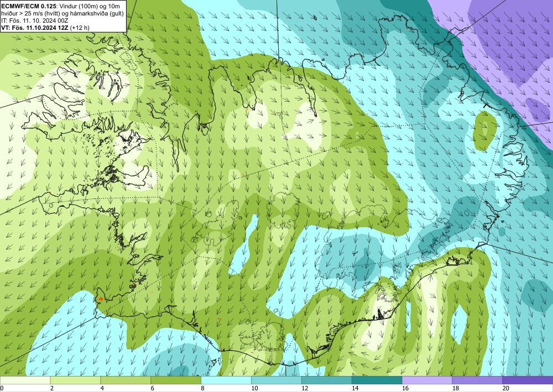Click the '6' scale label
Screen dimensions: 553x392
[x=152, y=388]
